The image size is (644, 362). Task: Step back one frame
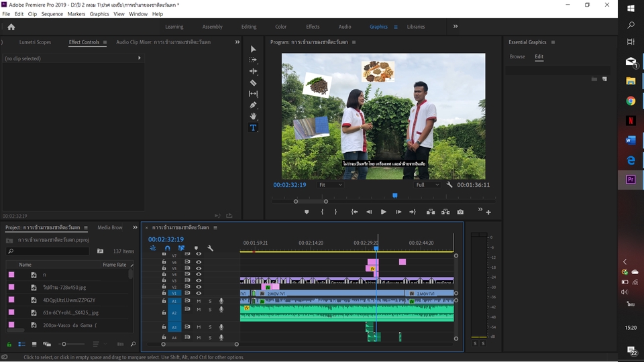(369, 212)
